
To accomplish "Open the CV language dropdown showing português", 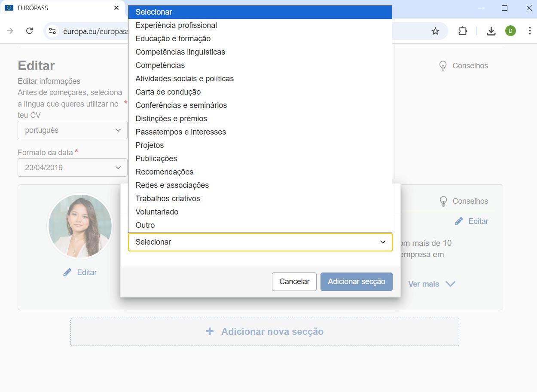I will 72,129.
